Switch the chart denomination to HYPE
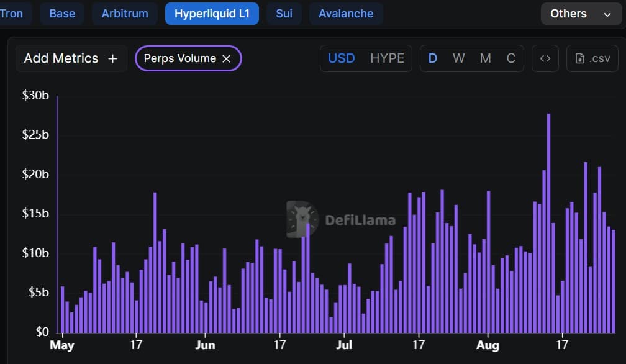626x364 pixels. click(x=387, y=58)
